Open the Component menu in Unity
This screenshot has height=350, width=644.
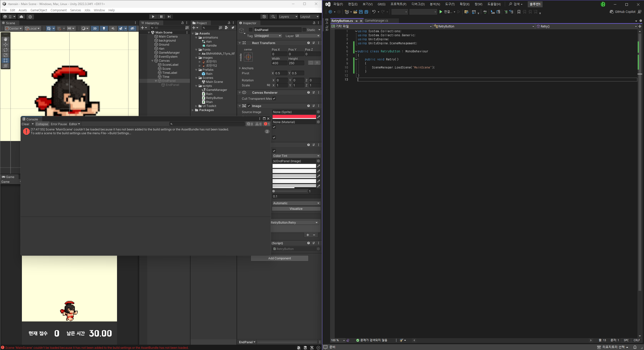(59, 10)
